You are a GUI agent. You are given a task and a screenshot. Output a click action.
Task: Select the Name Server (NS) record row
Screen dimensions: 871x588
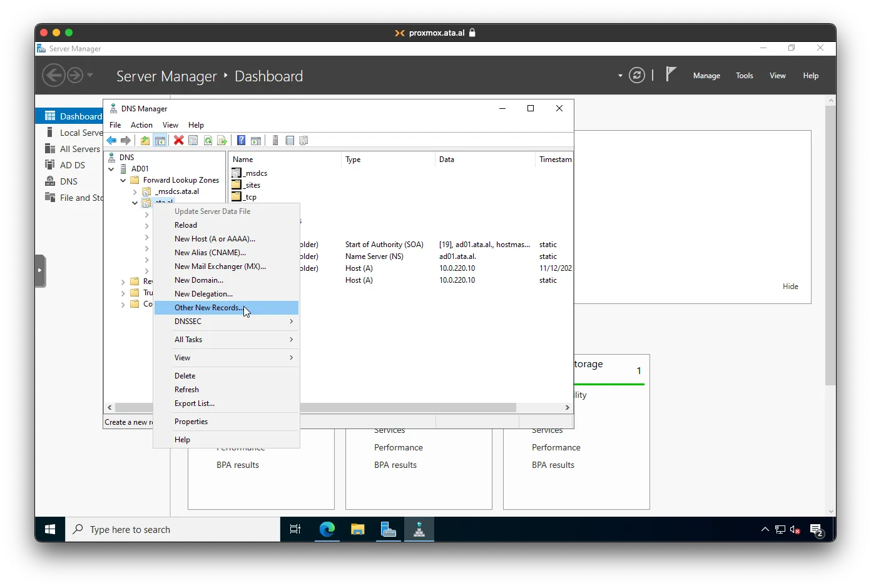click(x=374, y=256)
